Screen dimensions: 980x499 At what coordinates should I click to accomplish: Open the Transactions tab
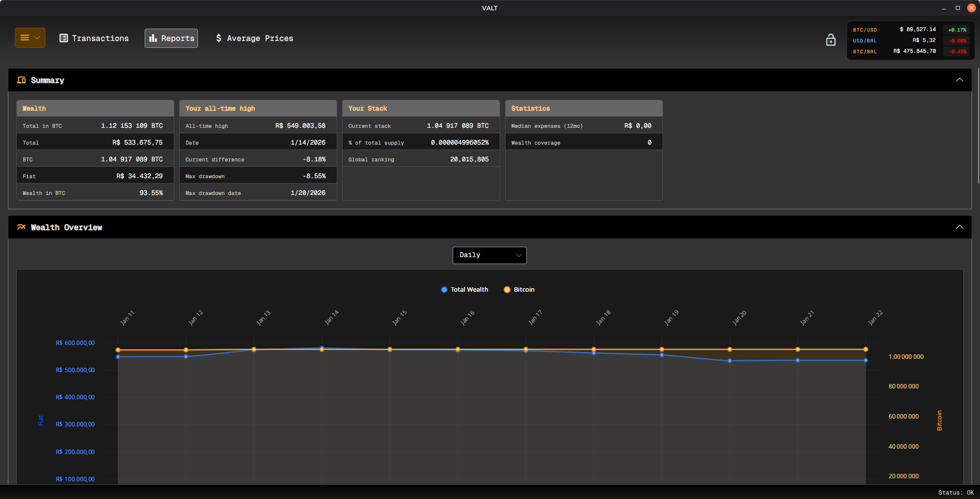pyautogui.click(x=94, y=38)
